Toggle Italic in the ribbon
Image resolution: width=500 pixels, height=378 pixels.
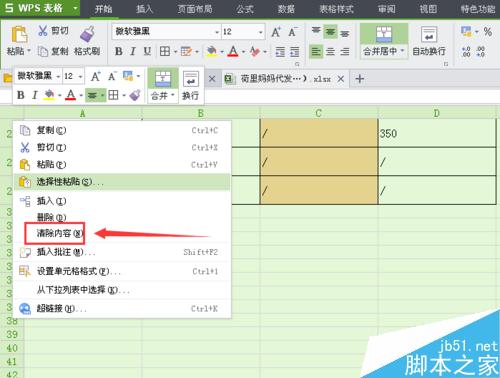coord(133,51)
